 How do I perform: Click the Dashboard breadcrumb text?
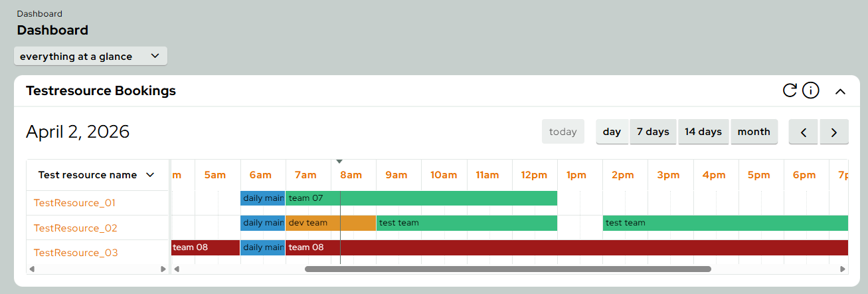40,13
